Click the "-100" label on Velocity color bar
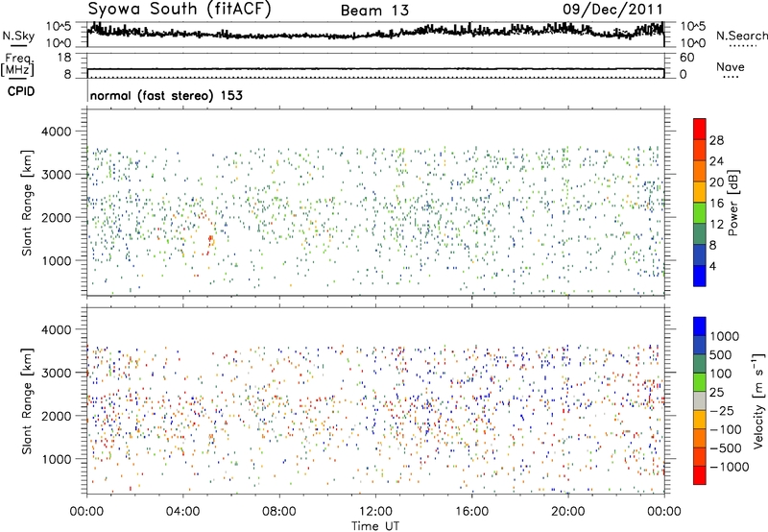Screen dimensions: 768x532 (x=726, y=429)
